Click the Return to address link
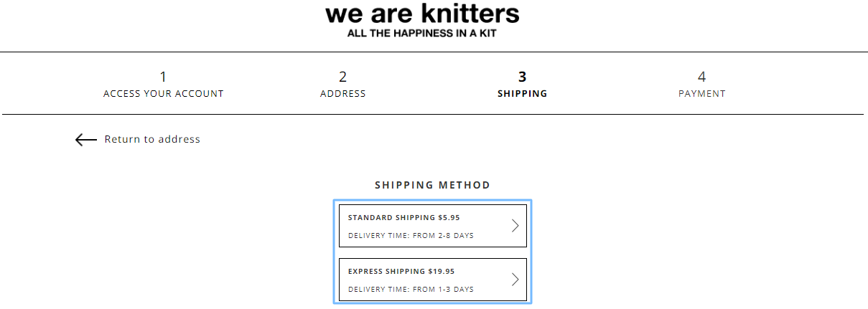 pyautogui.click(x=152, y=139)
